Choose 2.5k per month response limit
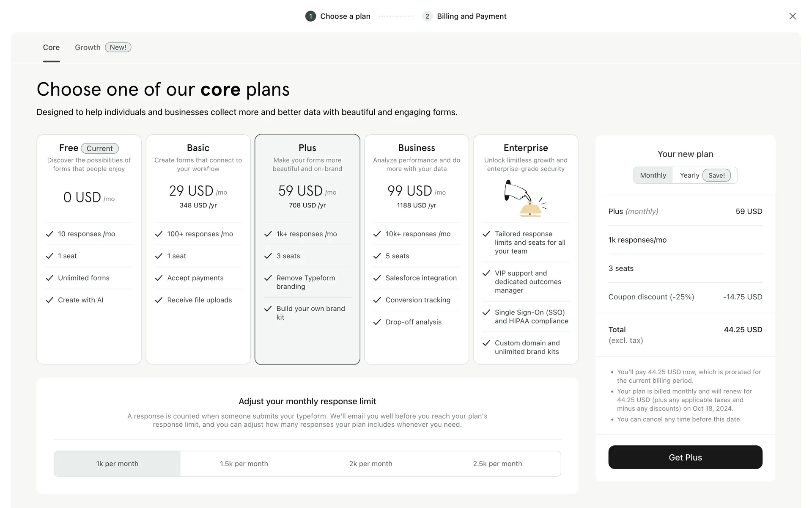Viewport: 812px width, 508px height. coord(497,464)
